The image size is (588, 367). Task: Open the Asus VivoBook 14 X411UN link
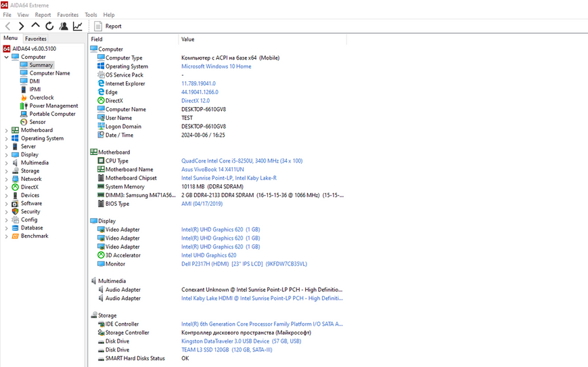[x=212, y=169]
